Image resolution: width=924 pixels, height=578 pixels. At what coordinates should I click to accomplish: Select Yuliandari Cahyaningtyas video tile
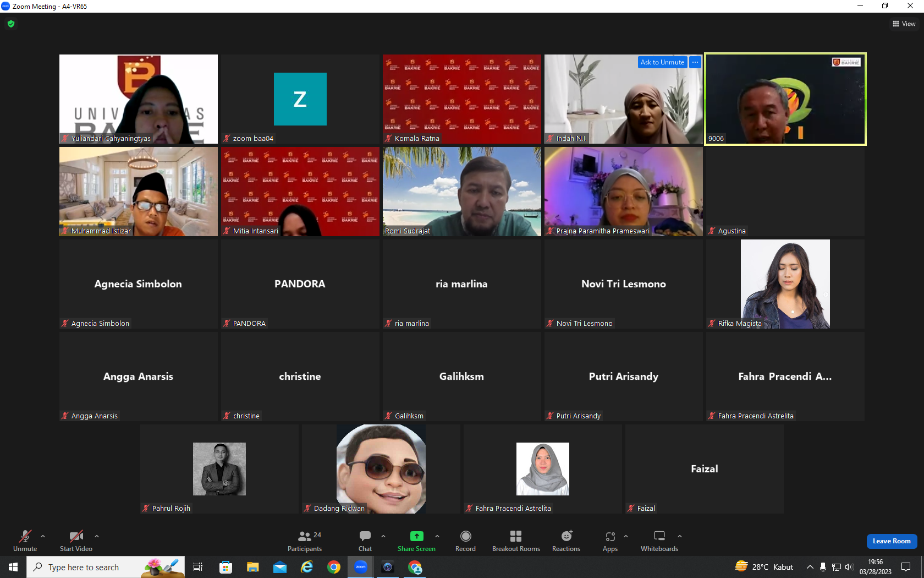click(139, 99)
